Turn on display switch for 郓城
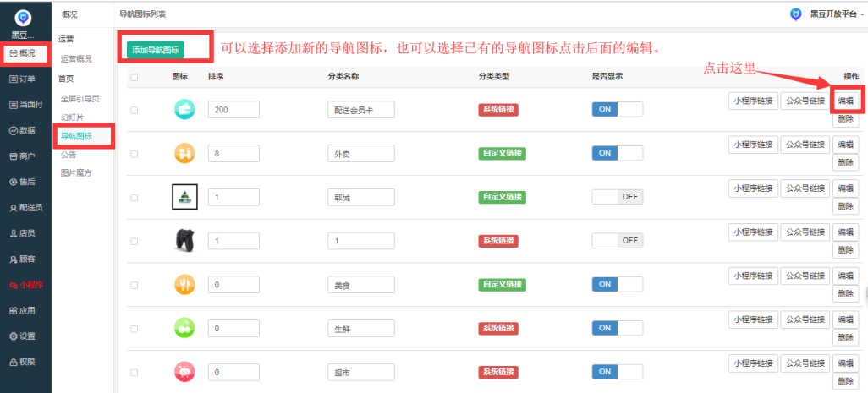 (x=618, y=197)
